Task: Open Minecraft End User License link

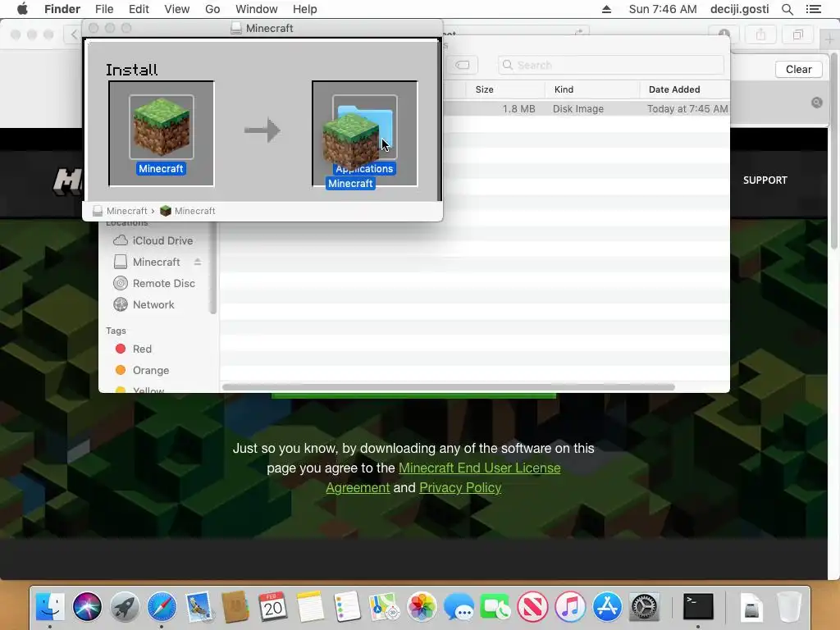Action: tap(479, 468)
